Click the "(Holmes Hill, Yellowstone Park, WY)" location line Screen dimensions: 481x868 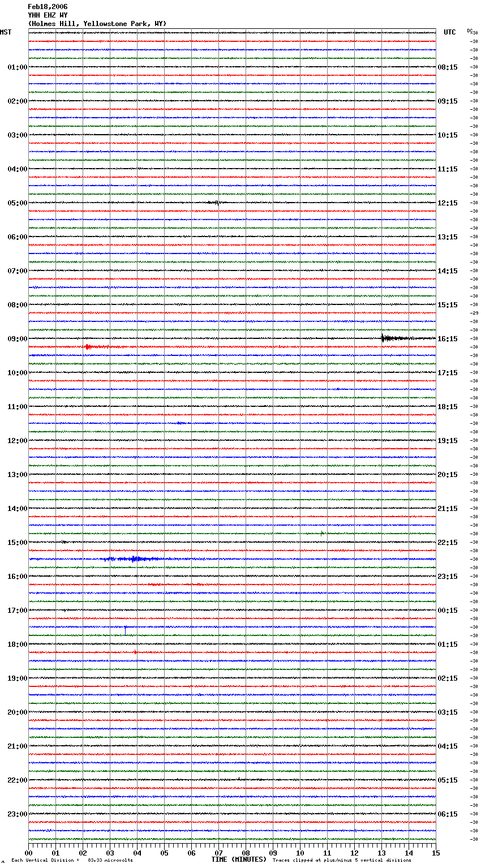(x=97, y=24)
